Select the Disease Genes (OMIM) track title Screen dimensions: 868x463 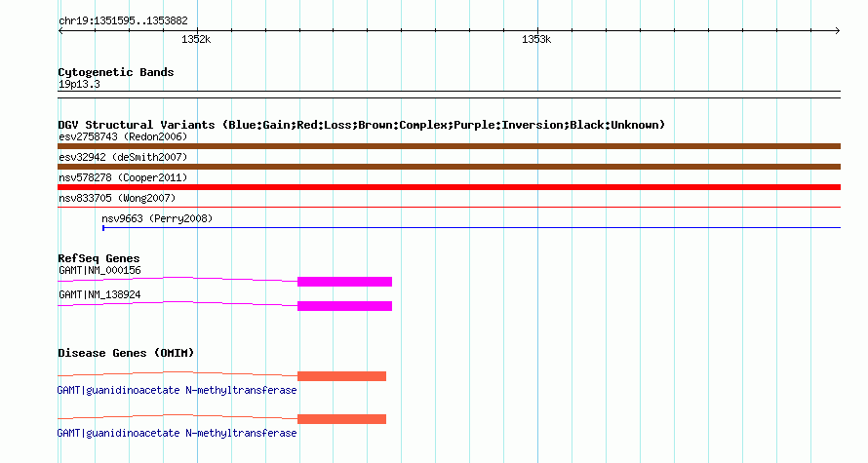[x=126, y=353]
